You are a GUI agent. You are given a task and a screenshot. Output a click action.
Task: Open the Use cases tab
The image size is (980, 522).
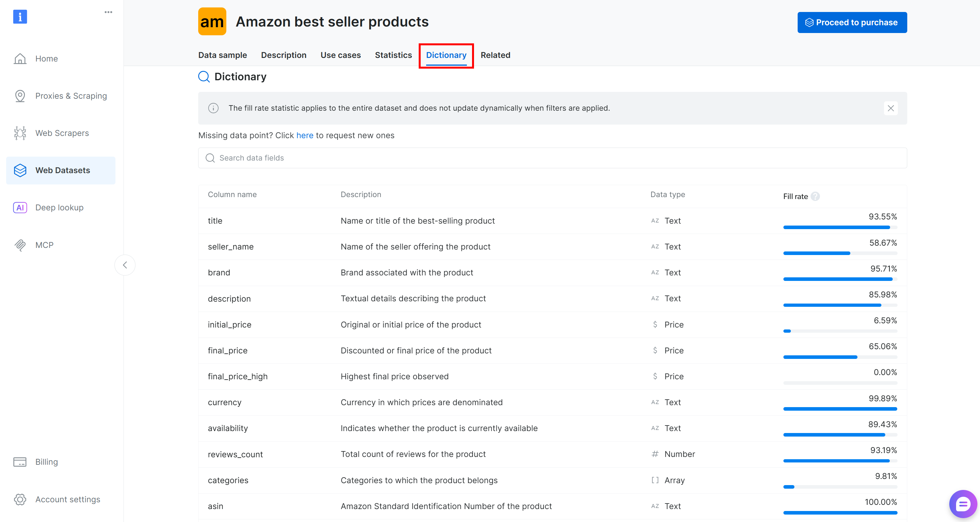(x=340, y=55)
